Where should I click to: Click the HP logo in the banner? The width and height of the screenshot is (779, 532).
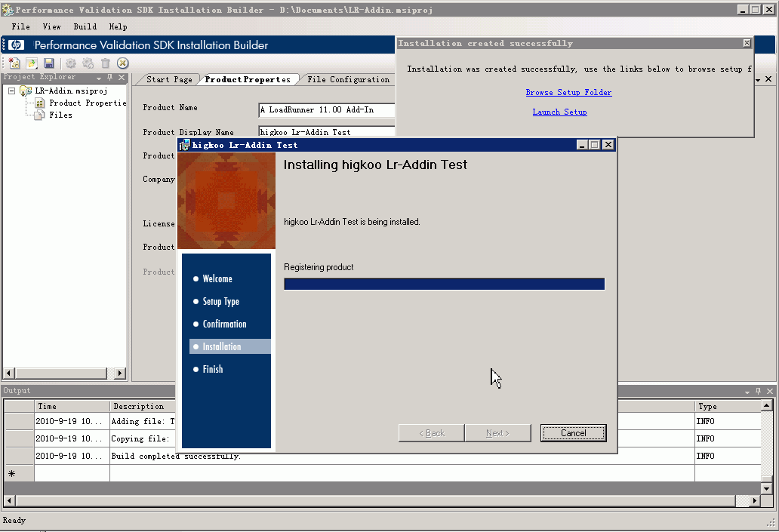16,45
